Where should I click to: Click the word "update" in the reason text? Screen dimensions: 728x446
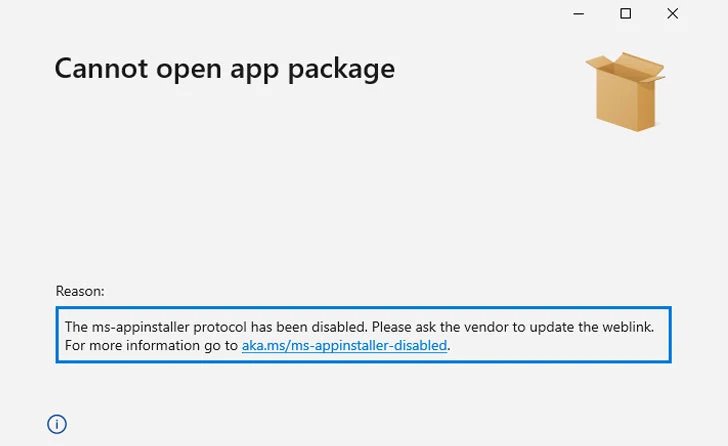pos(552,327)
